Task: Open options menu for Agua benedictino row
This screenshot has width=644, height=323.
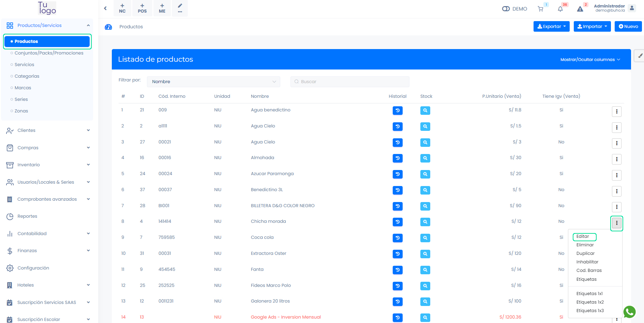Action: point(616,111)
